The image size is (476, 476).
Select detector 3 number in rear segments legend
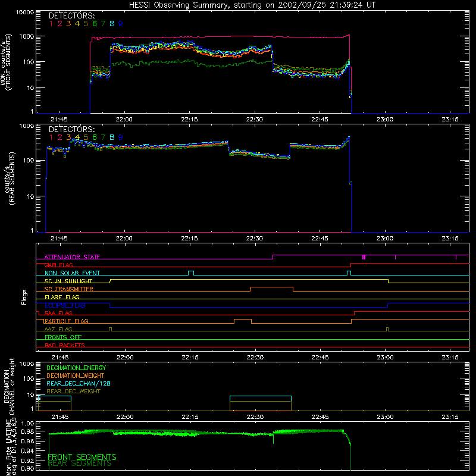point(68,137)
